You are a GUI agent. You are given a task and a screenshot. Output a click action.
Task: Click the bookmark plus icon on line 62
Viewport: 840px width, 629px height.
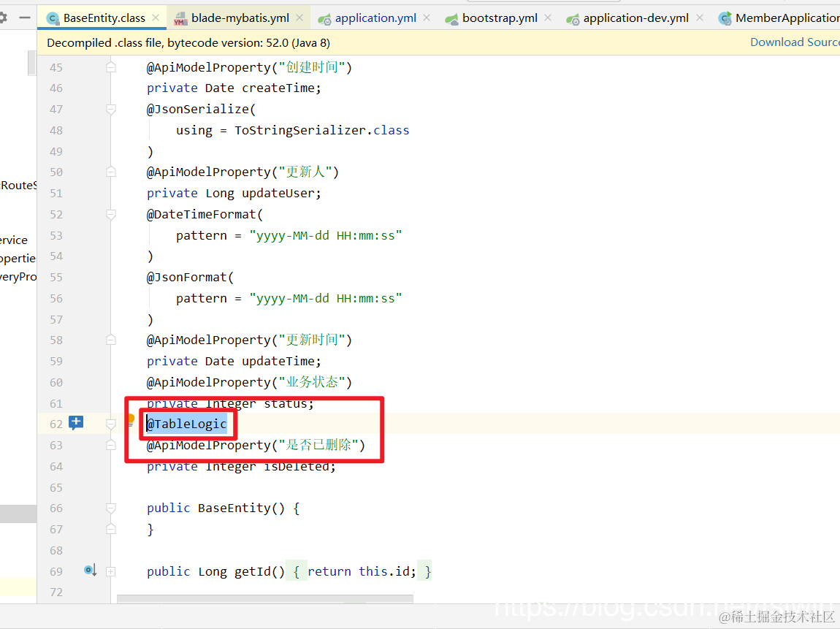[76, 423]
